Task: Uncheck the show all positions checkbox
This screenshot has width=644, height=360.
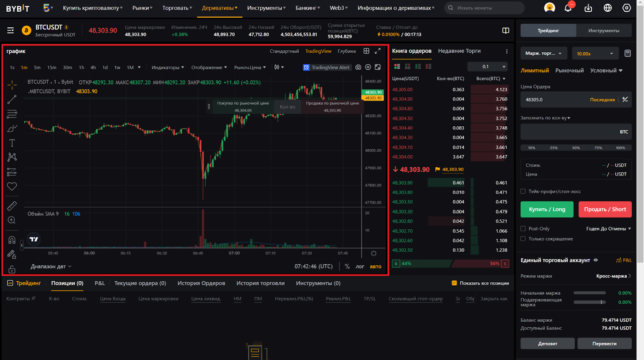Action: coord(454,283)
